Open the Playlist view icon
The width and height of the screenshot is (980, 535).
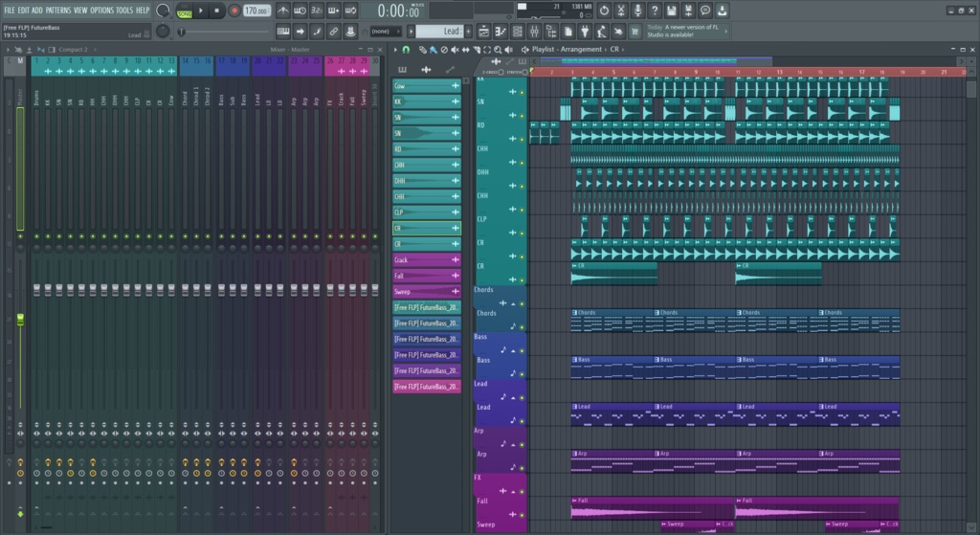pos(483,32)
